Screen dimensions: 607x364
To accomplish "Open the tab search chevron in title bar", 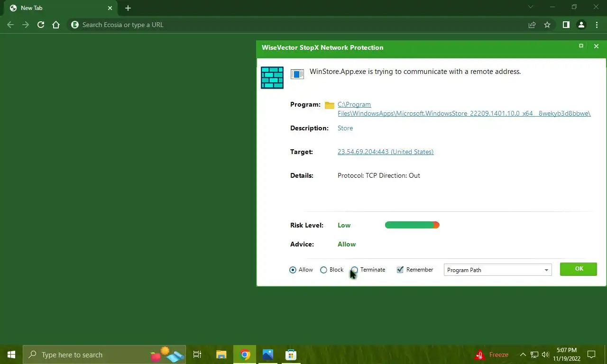I will [x=531, y=7].
